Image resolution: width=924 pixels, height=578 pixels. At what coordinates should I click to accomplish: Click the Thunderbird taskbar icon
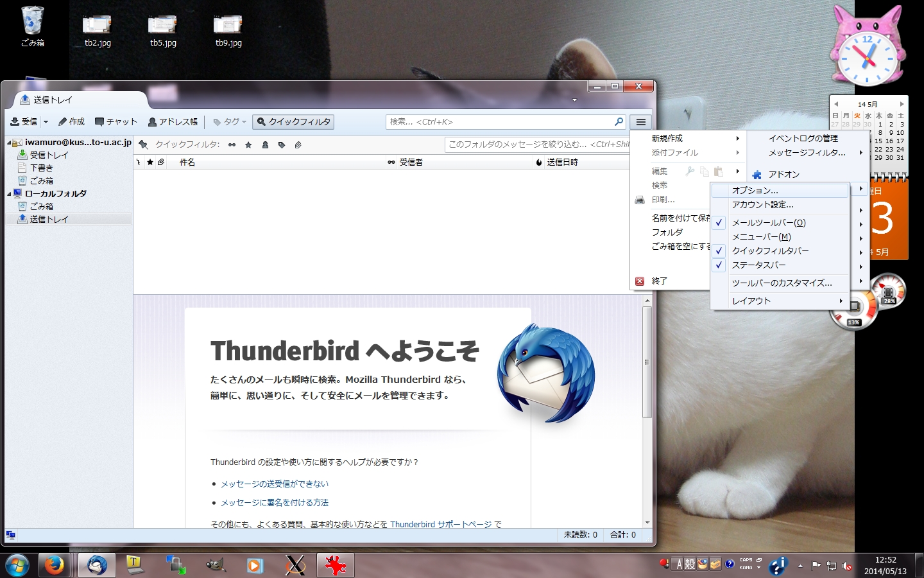pyautogui.click(x=97, y=565)
